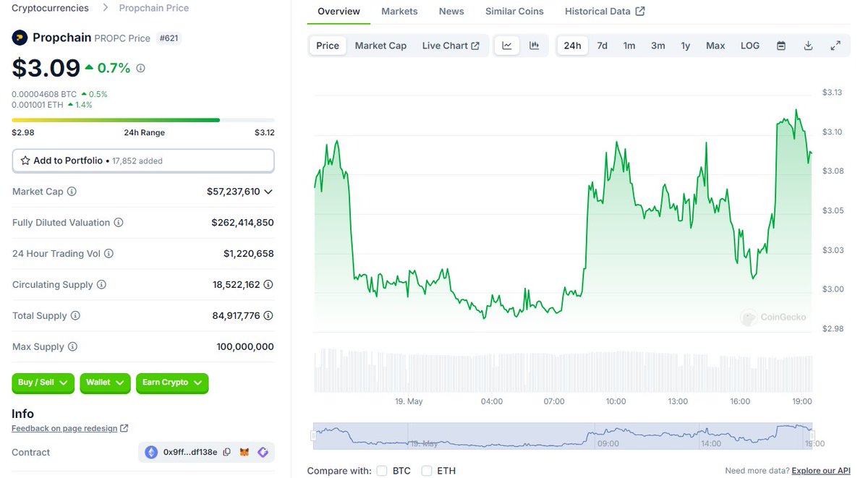The height and width of the screenshot is (478, 868).
Task: Toggle LOG scale on chart
Action: 750,46
